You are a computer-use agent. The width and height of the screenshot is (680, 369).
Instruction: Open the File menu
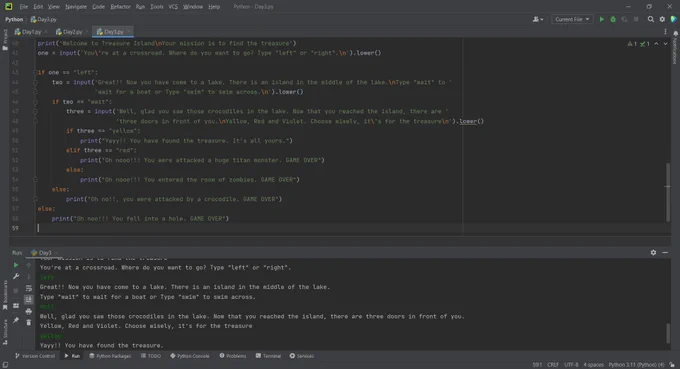(x=23, y=7)
